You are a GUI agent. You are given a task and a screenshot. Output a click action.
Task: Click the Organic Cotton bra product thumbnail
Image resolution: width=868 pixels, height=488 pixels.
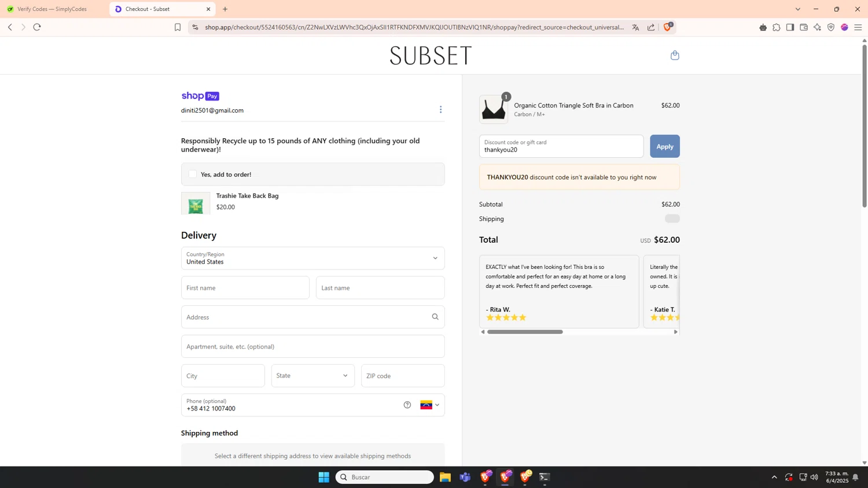pos(494,109)
